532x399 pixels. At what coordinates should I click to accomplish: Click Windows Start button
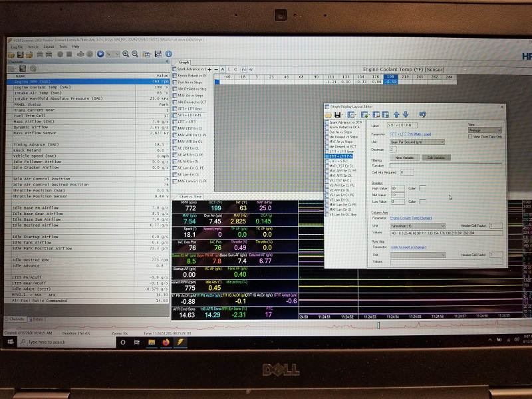click(10, 342)
